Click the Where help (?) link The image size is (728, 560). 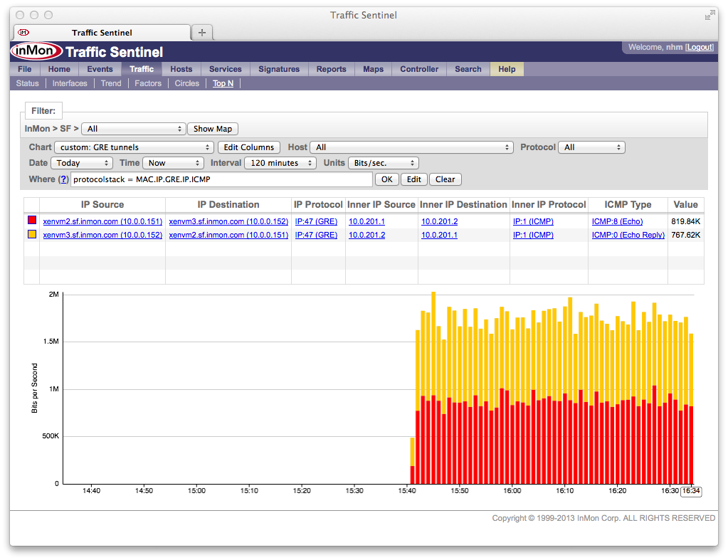click(63, 179)
